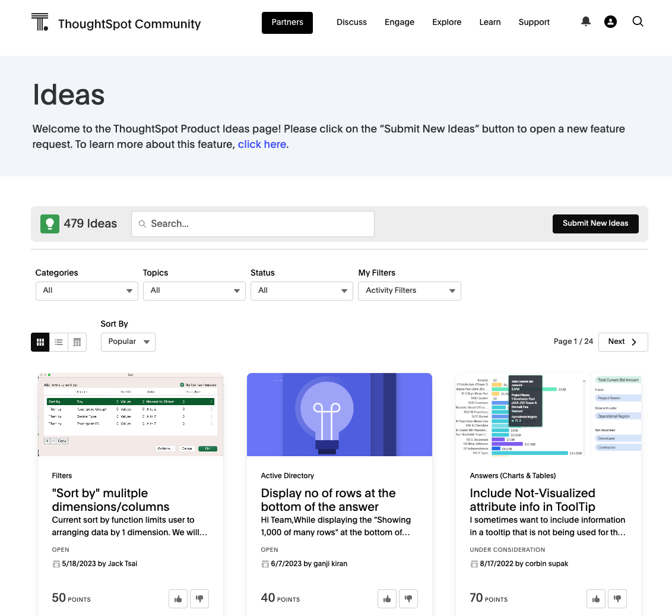Click the "479 Ideas" count text
Screen dimensions: 672x616
90,224
